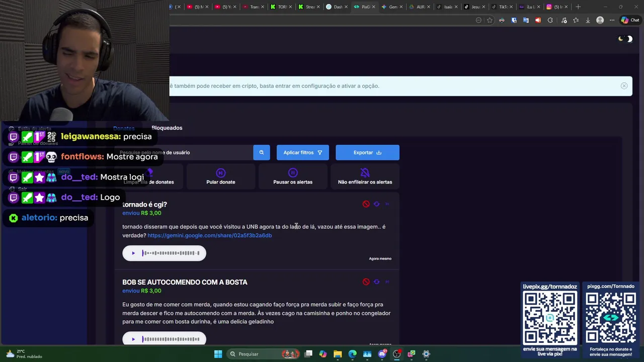Play audio of "BOB SE AUTOCOMENDO" message
The width and height of the screenshot is (644, 362).
(133, 339)
